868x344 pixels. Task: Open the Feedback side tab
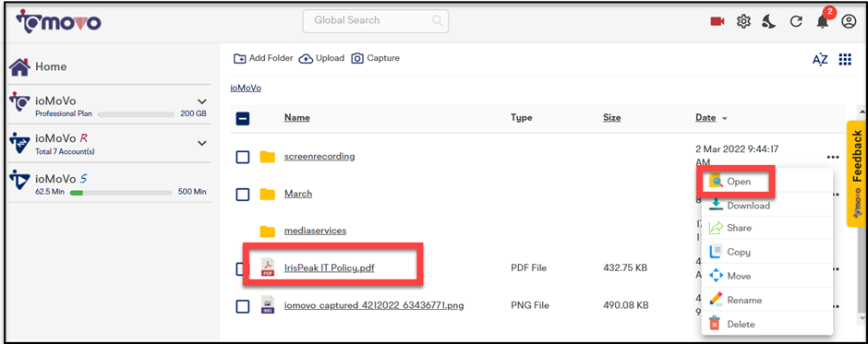(x=856, y=174)
